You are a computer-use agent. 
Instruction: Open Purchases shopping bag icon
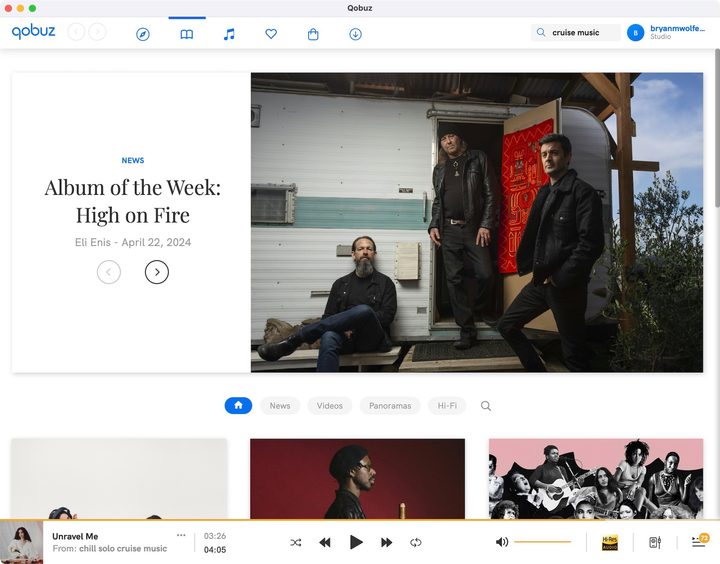coord(313,34)
